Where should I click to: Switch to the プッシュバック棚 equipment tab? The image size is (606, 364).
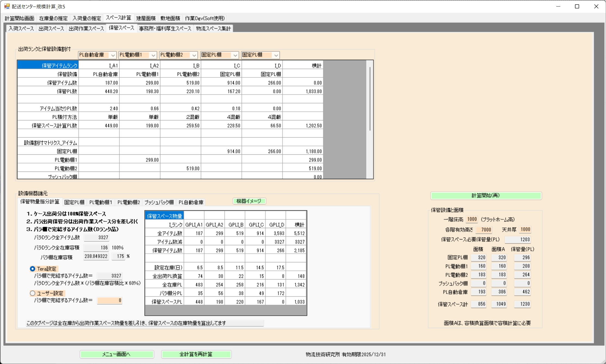coord(159,202)
